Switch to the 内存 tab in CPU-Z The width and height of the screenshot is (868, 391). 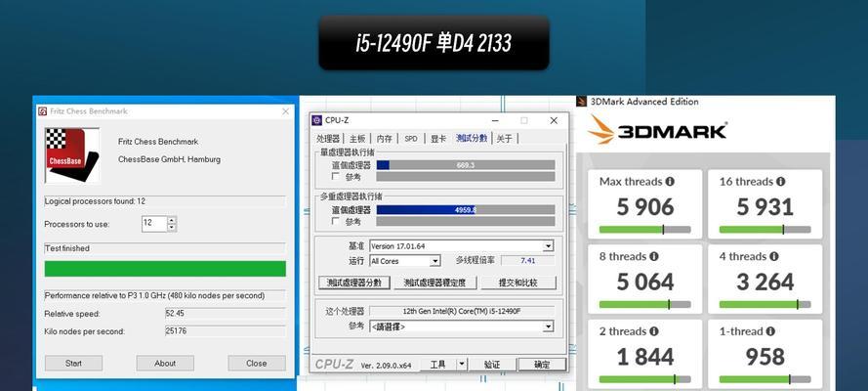pyautogui.click(x=384, y=139)
